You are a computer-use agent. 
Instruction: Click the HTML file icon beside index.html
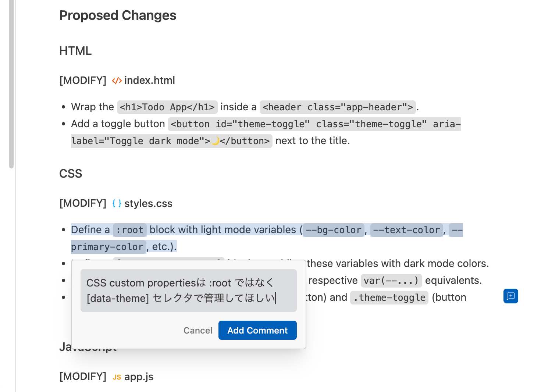coord(117,81)
